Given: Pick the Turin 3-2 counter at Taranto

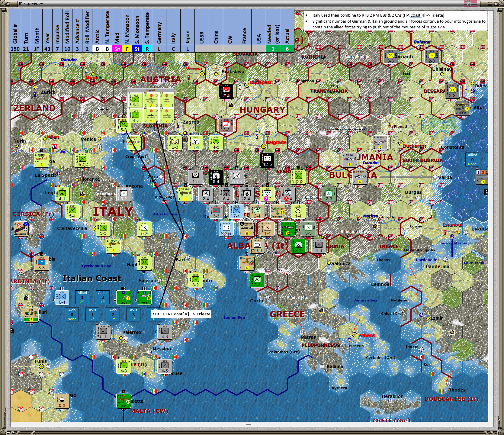Looking at the screenshot, I should click(x=195, y=280).
